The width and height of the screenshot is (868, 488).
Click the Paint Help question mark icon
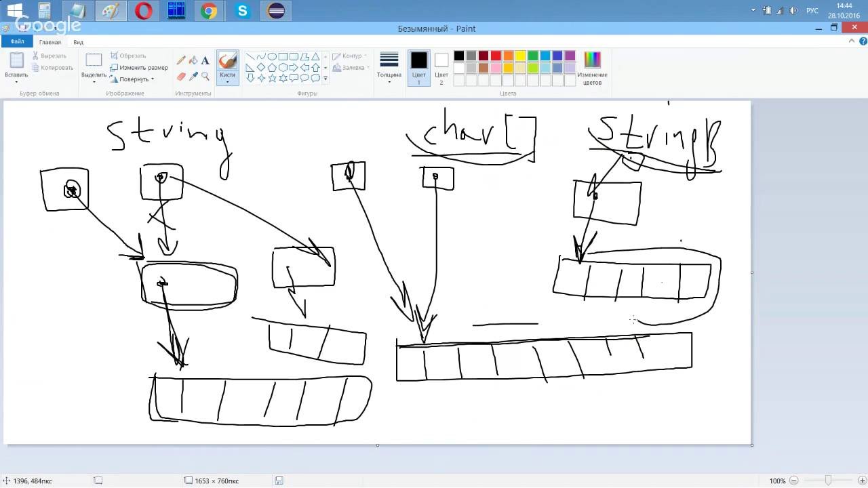[862, 41]
